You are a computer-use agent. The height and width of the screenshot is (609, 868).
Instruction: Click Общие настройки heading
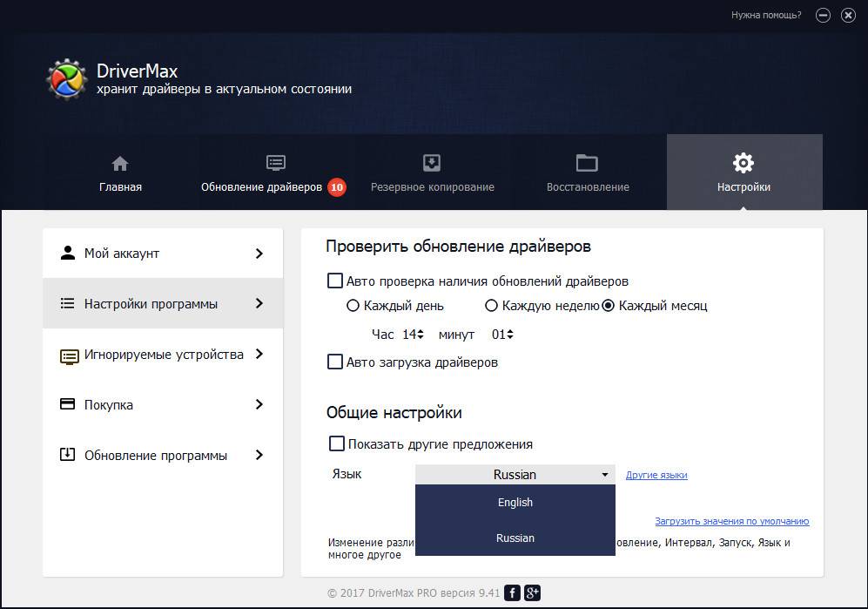coord(394,412)
